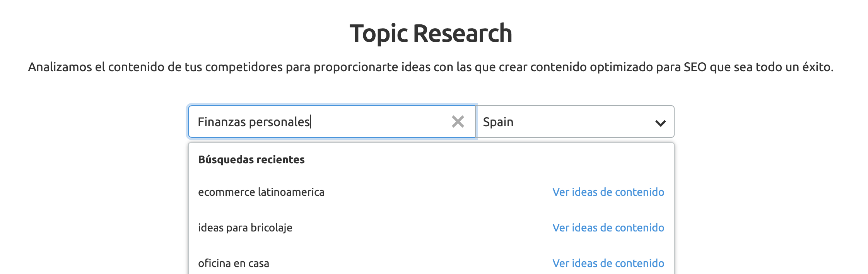Click the word 'Research' in the title
Image resolution: width=868 pixels, height=274 pixels.
pos(462,33)
